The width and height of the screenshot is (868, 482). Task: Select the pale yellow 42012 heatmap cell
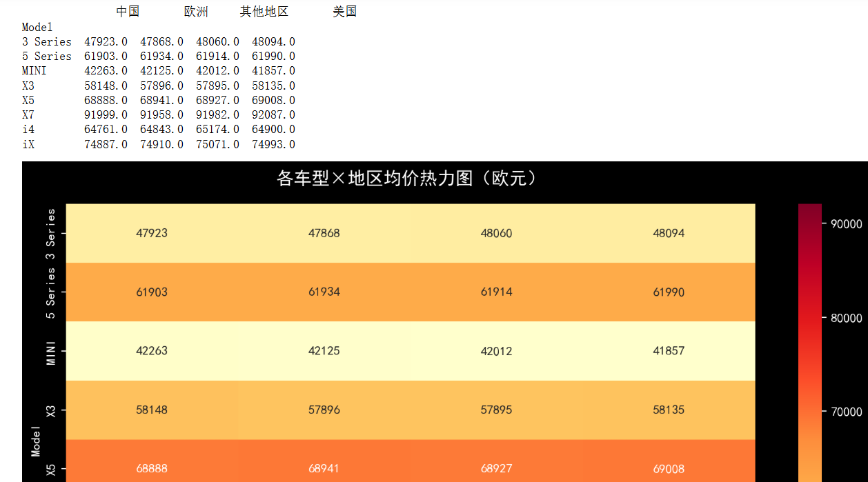click(x=496, y=351)
